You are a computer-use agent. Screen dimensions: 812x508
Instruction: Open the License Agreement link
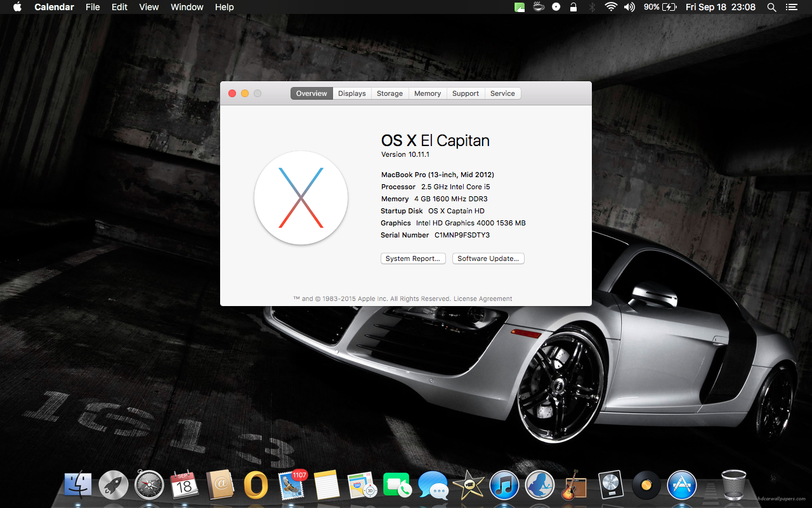point(483,298)
